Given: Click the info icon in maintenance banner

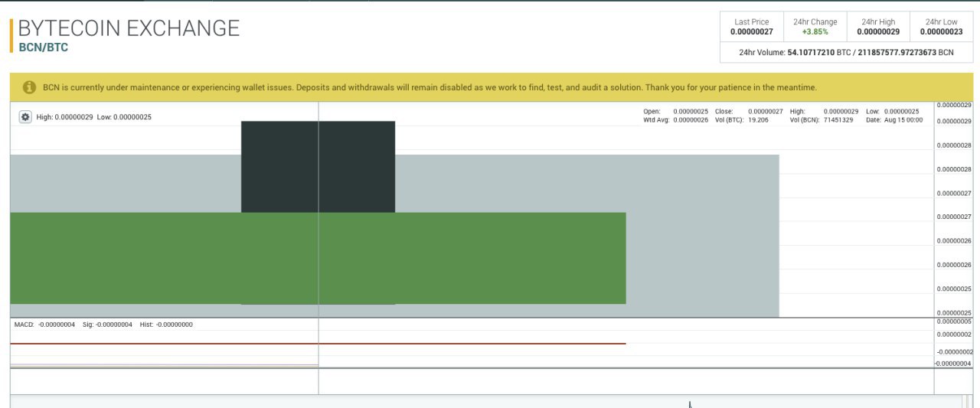Looking at the screenshot, I should coord(29,87).
